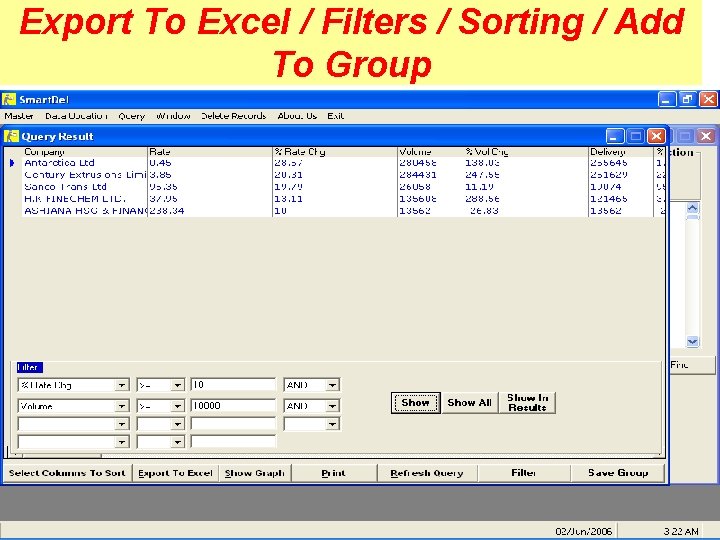720x540 pixels.
Task: Expand the empty third-row logic dropdown
Action: click(332, 424)
